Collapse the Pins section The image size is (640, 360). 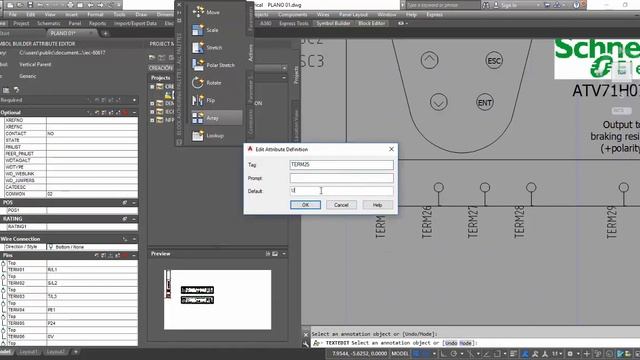pos(134,255)
